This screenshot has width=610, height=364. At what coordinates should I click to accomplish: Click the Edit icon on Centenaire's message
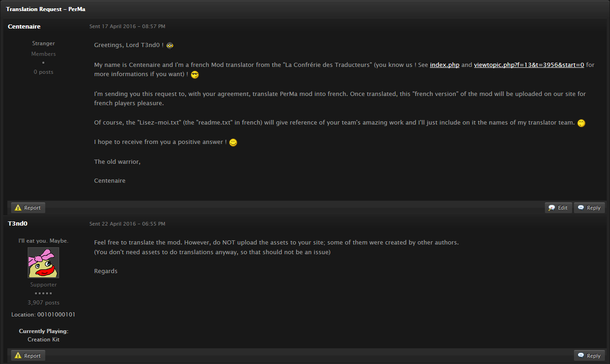tap(552, 208)
